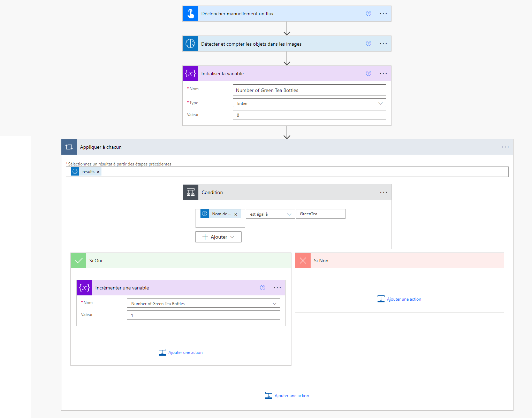This screenshot has width=532, height=418.
Task: Select the Si Oui branch header
Action: pyautogui.click(x=181, y=261)
